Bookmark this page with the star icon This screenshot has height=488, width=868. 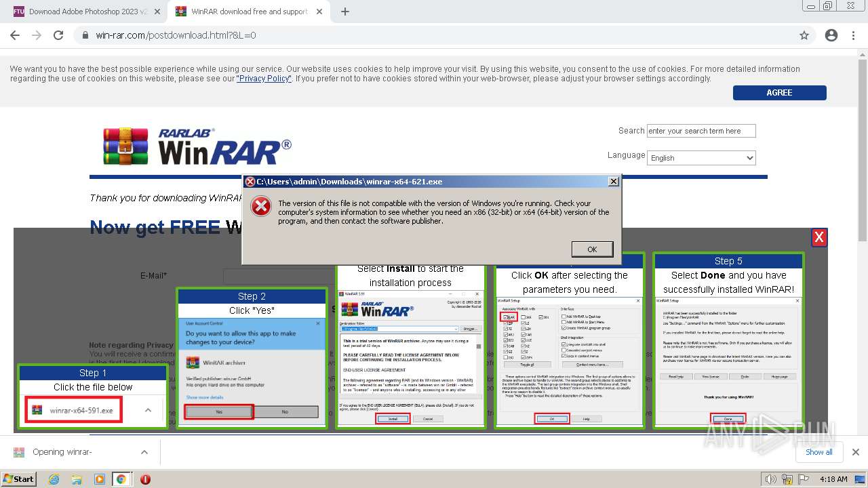[x=804, y=35]
